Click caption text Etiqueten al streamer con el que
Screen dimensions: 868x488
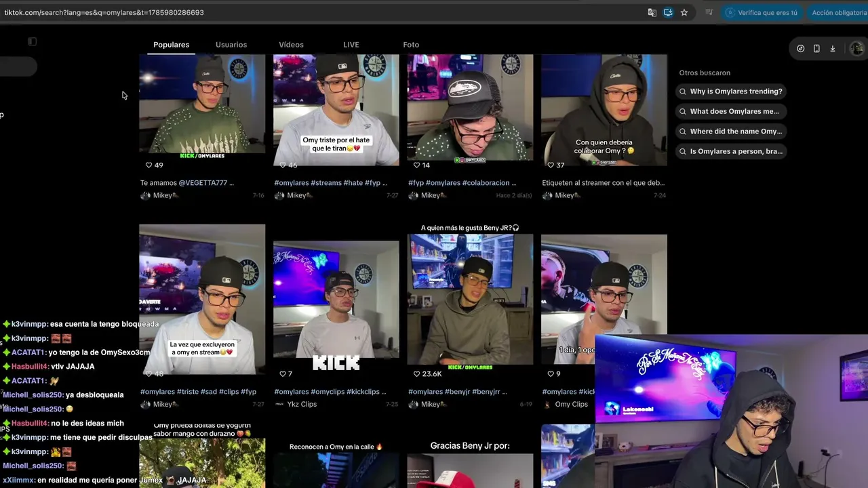point(604,183)
